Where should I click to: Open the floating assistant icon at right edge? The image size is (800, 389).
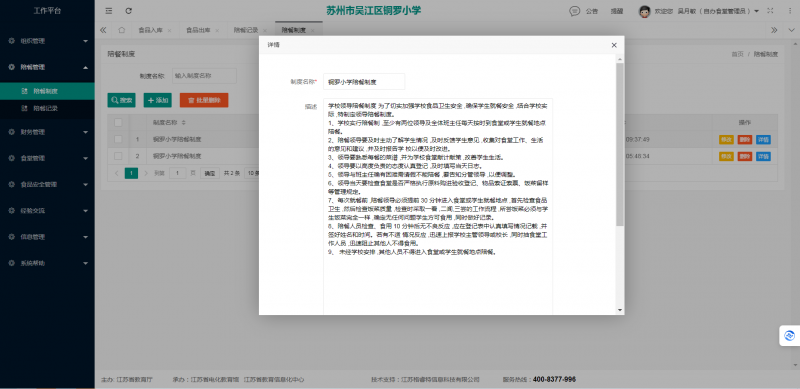[x=789, y=335]
